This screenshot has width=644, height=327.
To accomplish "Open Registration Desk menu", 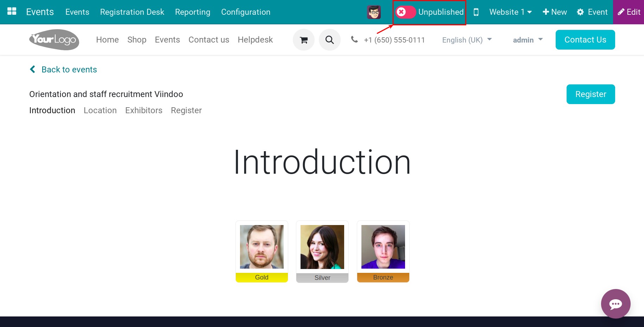I will pyautogui.click(x=132, y=12).
